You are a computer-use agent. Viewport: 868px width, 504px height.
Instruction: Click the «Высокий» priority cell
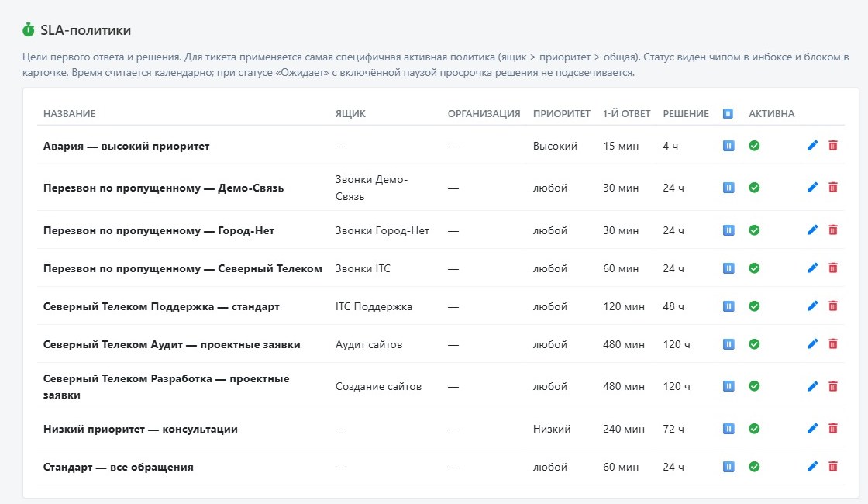coord(555,147)
